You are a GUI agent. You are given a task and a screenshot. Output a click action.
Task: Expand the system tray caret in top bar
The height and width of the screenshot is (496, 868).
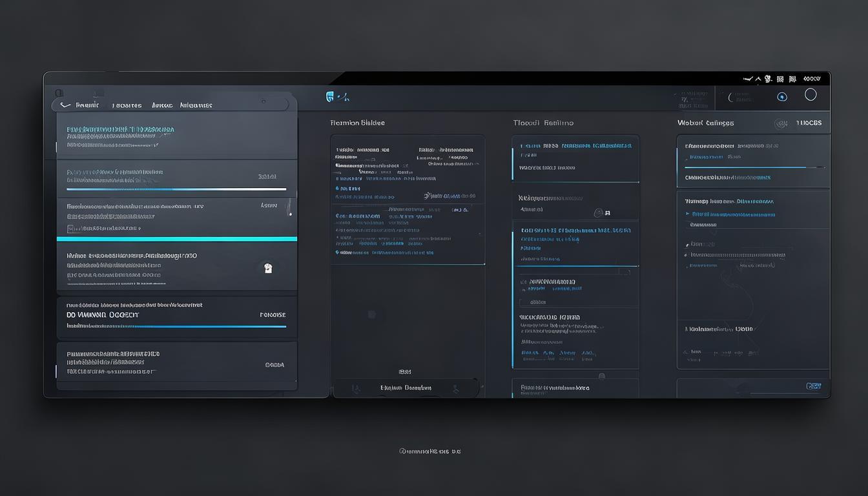(758, 79)
